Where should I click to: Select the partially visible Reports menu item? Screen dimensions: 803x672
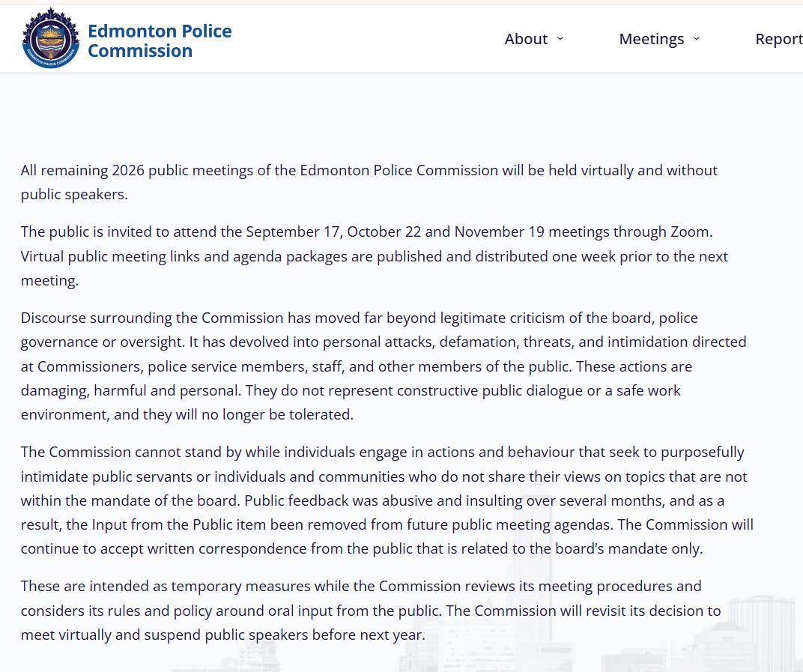pyautogui.click(x=779, y=39)
